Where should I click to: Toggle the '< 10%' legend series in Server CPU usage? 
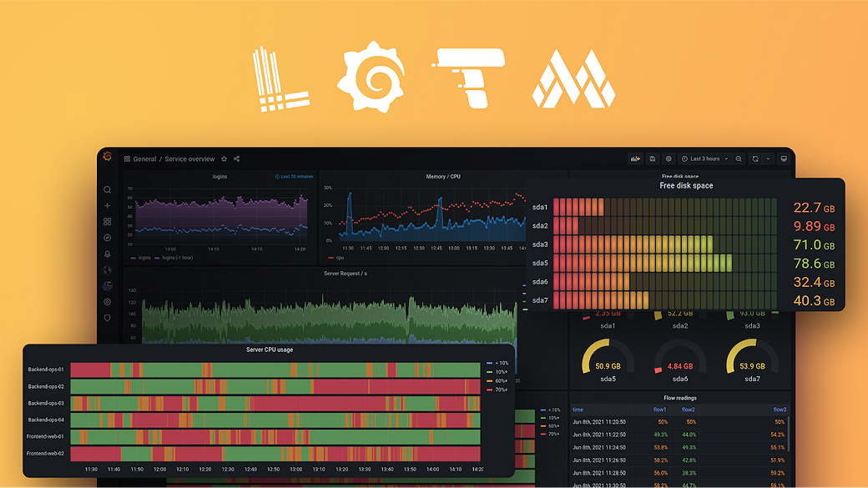[501, 364]
